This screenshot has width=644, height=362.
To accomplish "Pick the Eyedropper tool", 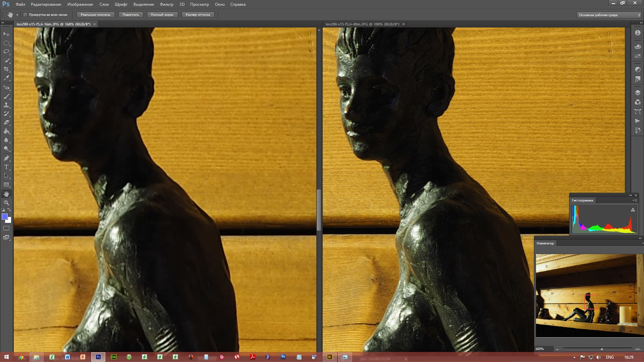I will pyautogui.click(x=6, y=78).
